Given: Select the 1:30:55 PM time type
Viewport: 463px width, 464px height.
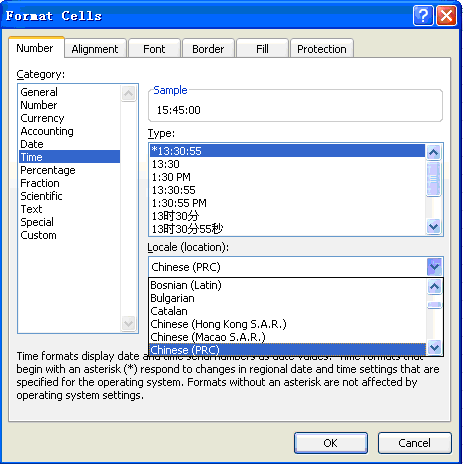Looking at the screenshot, I should click(x=287, y=203).
